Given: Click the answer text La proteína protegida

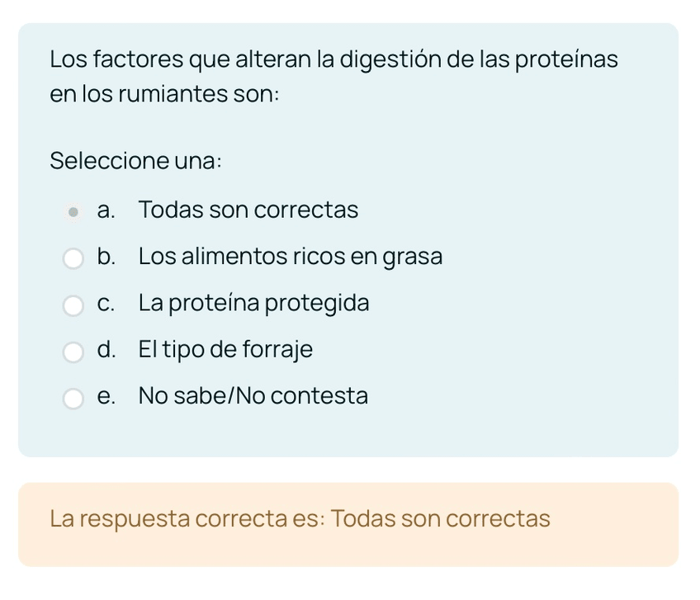Looking at the screenshot, I should pyautogui.click(x=253, y=304).
